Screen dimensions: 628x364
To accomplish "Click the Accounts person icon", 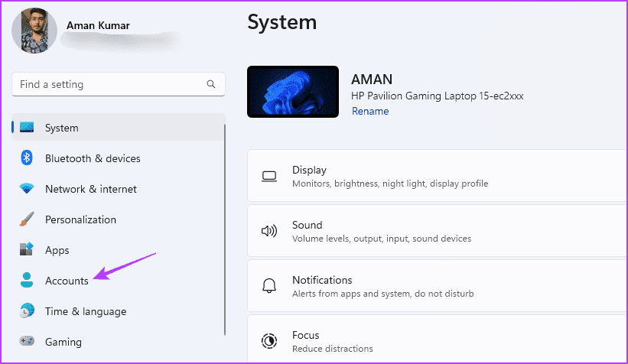I will coord(27,280).
